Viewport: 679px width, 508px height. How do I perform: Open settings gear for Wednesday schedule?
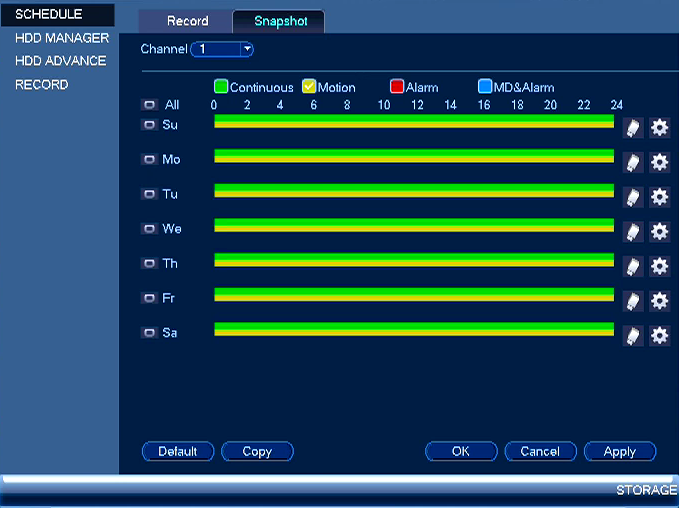[660, 232]
